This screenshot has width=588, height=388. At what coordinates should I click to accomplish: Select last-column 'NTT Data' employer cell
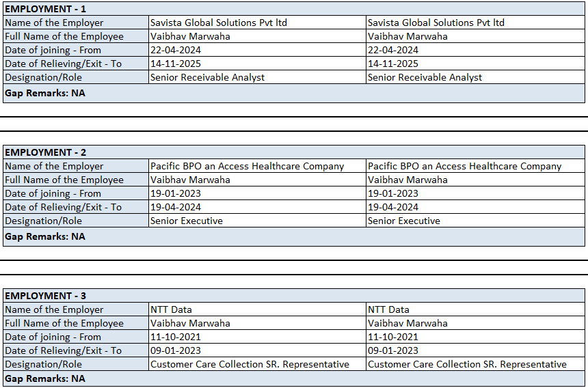point(475,309)
